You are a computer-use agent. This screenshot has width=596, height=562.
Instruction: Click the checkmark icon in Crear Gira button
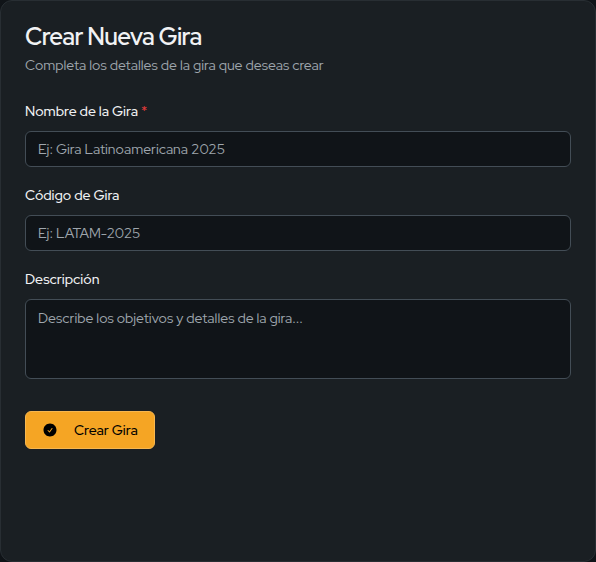tap(50, 430)
